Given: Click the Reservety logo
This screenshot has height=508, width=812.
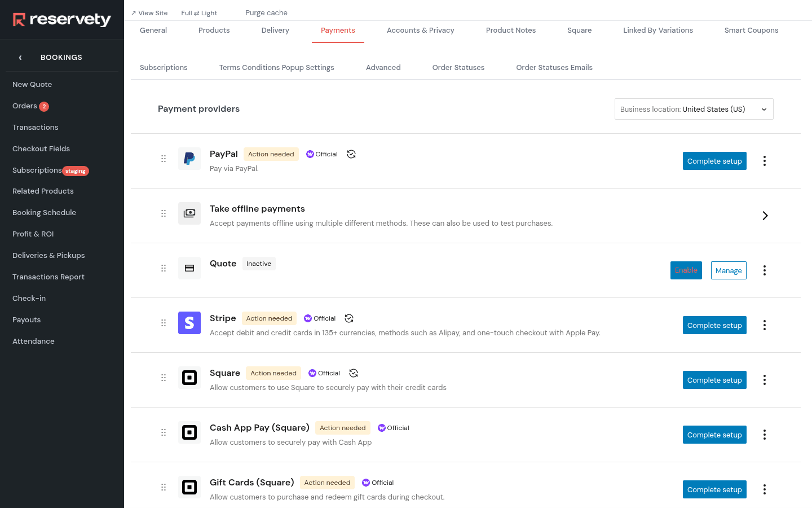Looking at the screenshot, I should pos(62,20).
